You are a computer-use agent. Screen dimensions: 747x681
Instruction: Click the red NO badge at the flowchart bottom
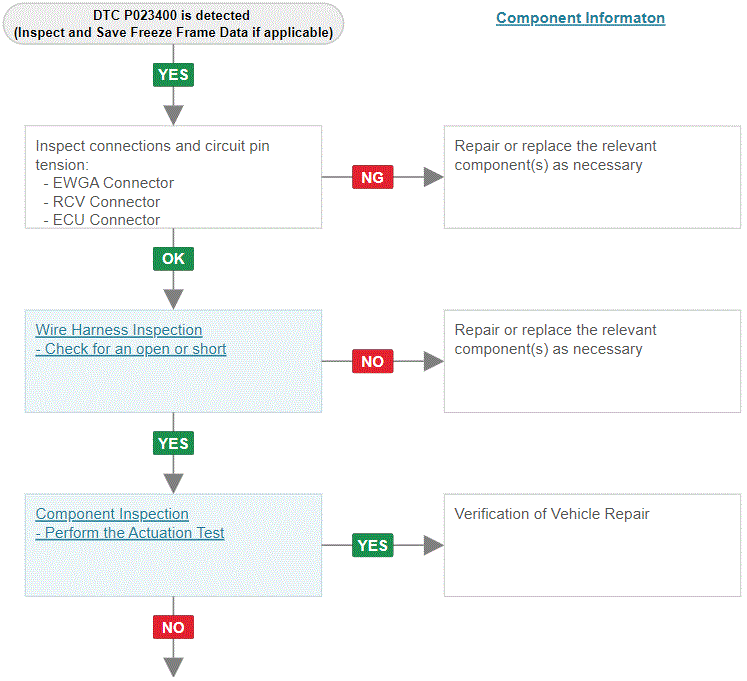173,627
